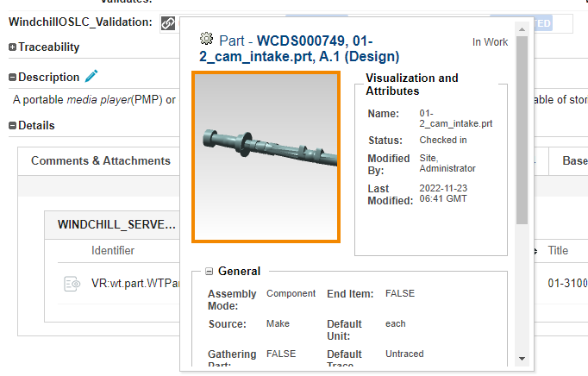Collapse the Description section
Viewport: 588px width, 376px height.
12,78
